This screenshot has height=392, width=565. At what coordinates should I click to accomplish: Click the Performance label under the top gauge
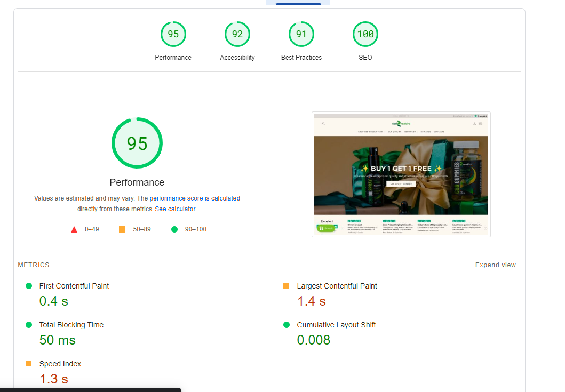coord(173,57)
